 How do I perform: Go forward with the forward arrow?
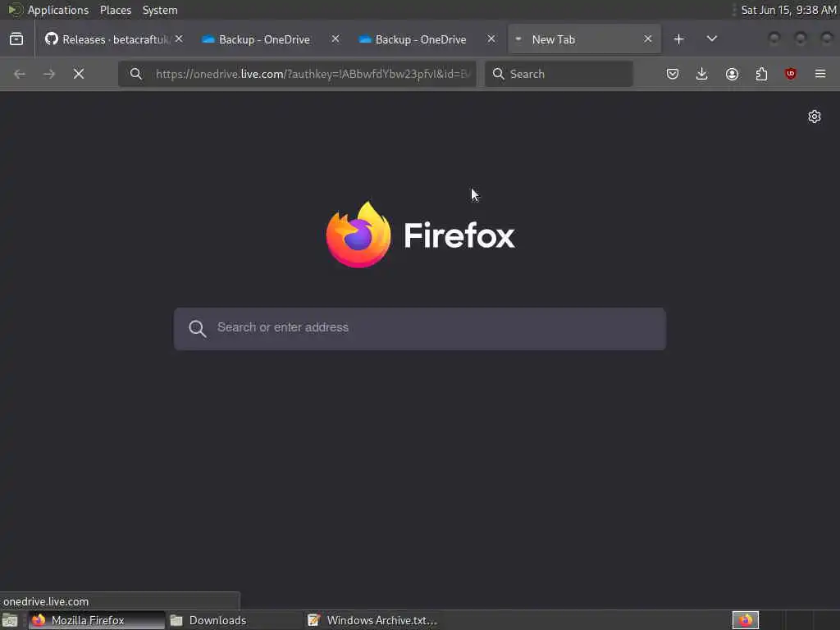(48, 74)
